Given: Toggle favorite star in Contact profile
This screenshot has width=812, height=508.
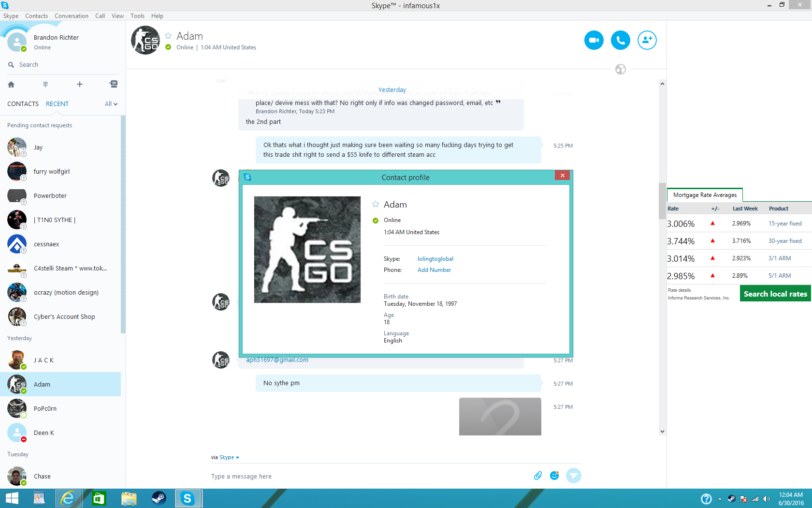Looking at the screenshot, I should (x=376, y=204).
